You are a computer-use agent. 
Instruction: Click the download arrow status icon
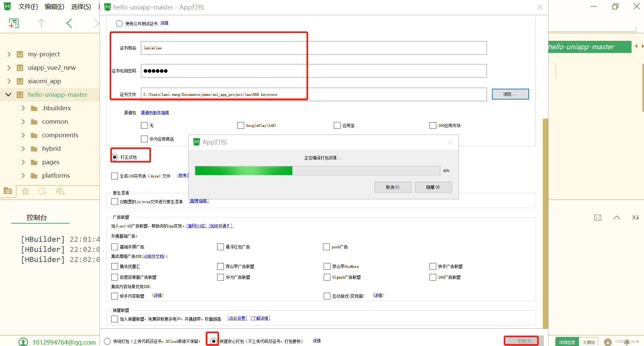point(608,342)
